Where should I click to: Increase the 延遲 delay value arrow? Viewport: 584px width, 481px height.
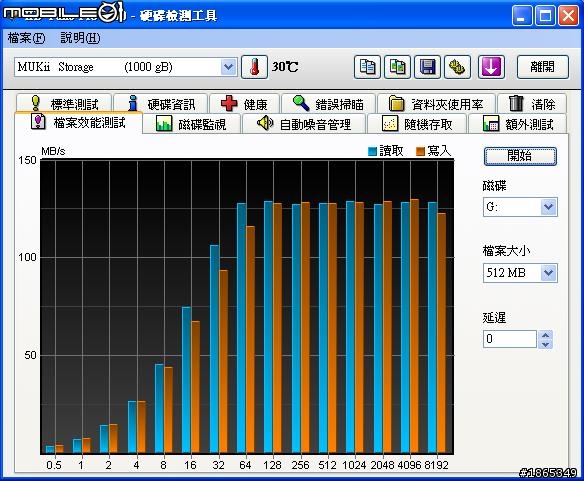click(545, 335)
